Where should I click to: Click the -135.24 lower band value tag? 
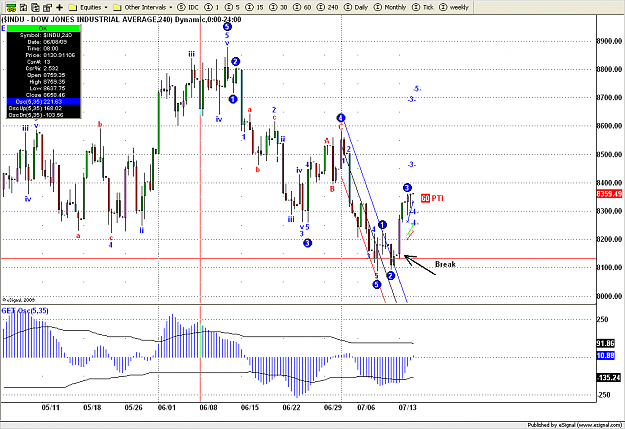pos(609,378)
